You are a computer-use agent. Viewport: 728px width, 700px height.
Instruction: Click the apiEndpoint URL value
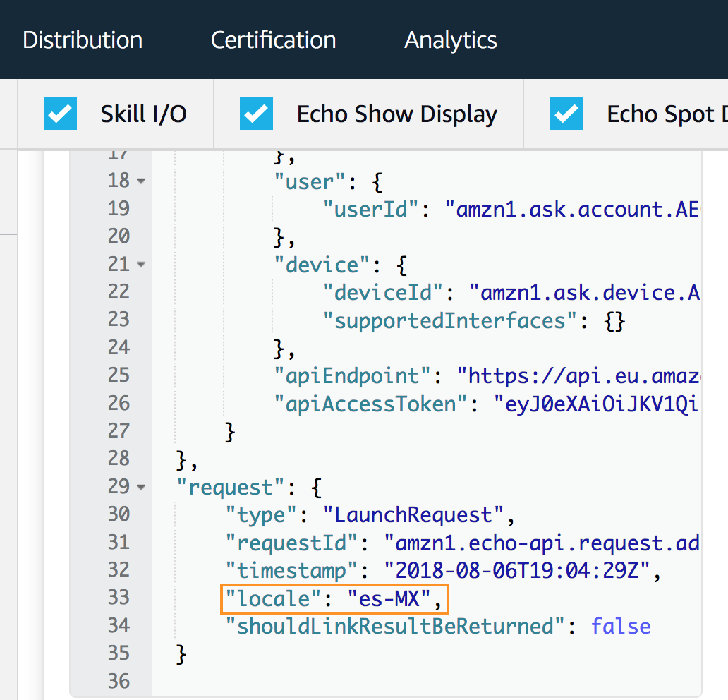click(x=586, y=375)
